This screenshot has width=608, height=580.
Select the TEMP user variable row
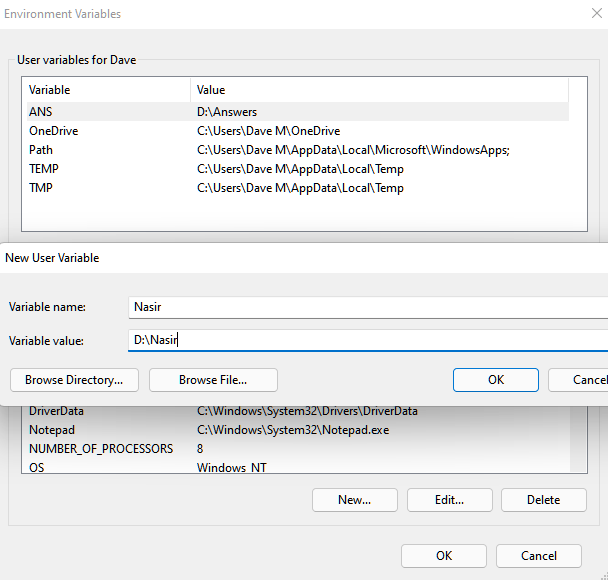[298, 169]
